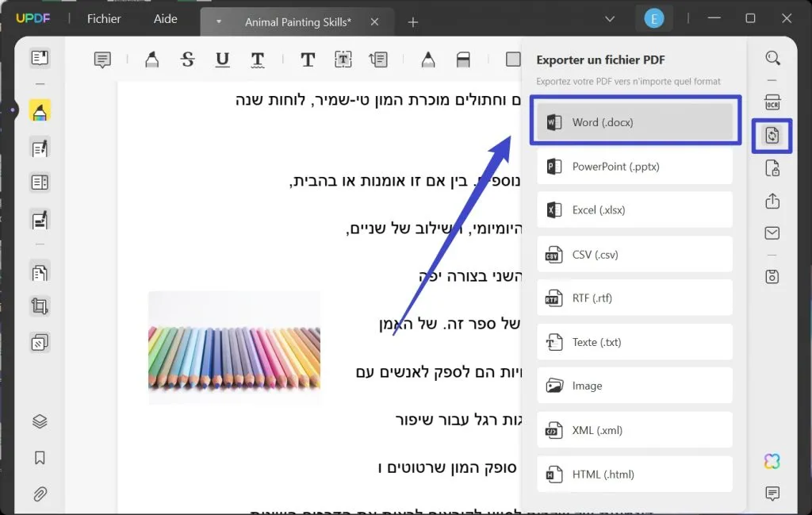Open the Share icon in the right sidebar
This screenshot has height=515, width=812.
[773, 201]
